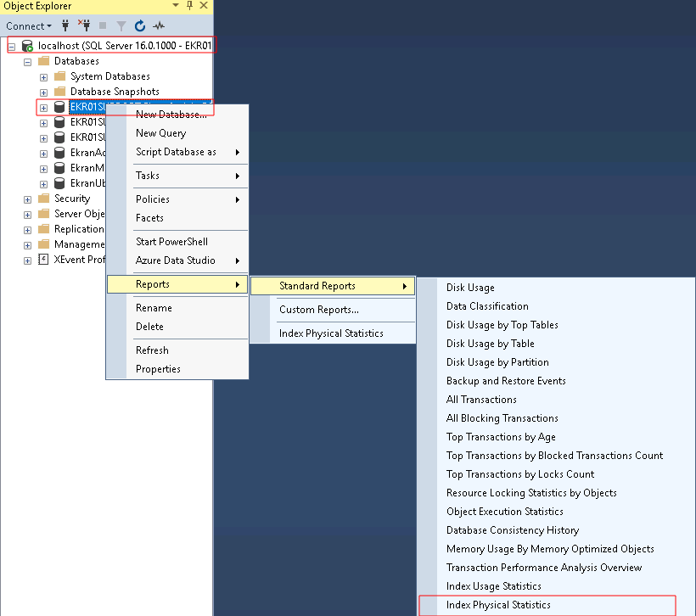Select the Replication node
This screenshot has height=616, width=696.
pyautogui.click(x=78, y=228)
